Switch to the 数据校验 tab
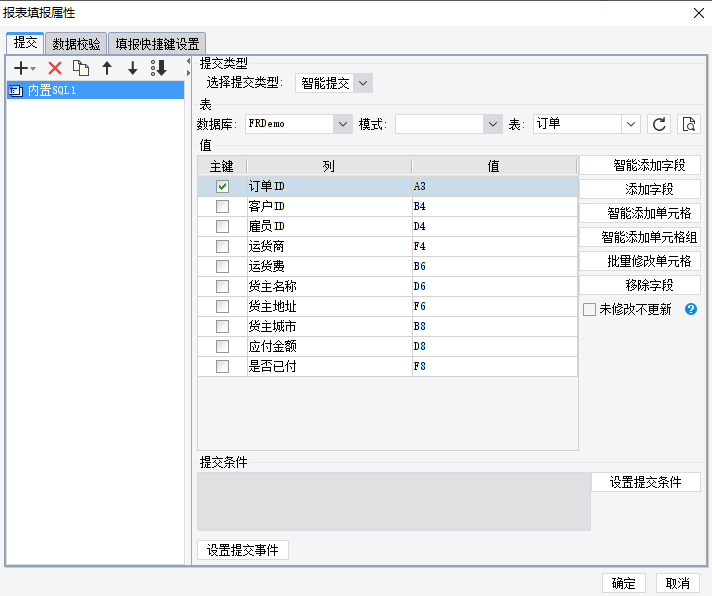This screenshot has height=596, width=712. 76,44
